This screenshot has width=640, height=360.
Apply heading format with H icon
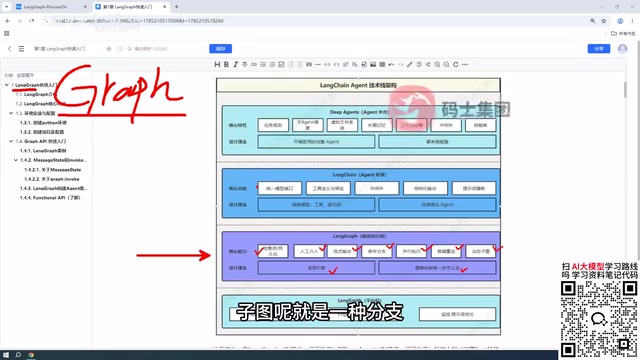[x=217, y=64]
